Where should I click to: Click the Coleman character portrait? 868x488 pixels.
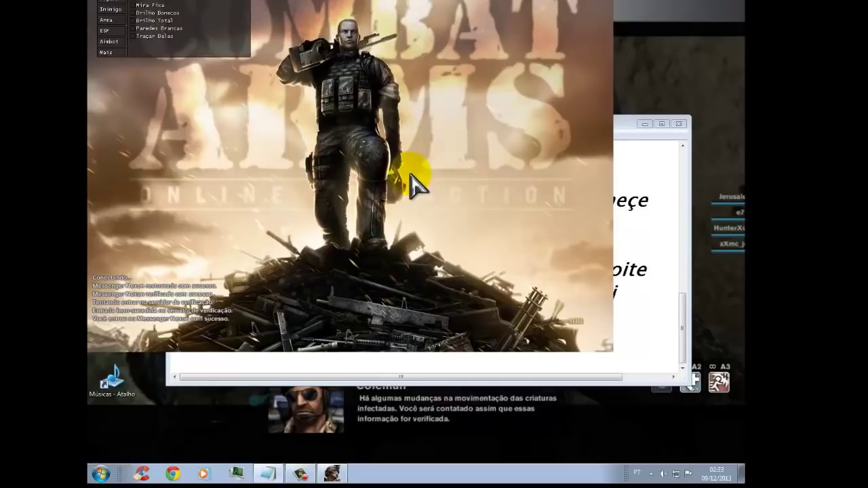point(306,409)
